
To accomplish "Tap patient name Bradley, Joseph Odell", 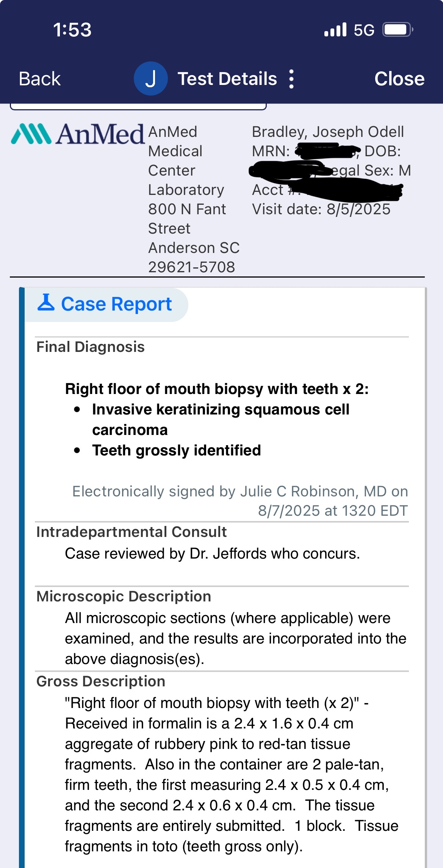I will coord(328,132).
